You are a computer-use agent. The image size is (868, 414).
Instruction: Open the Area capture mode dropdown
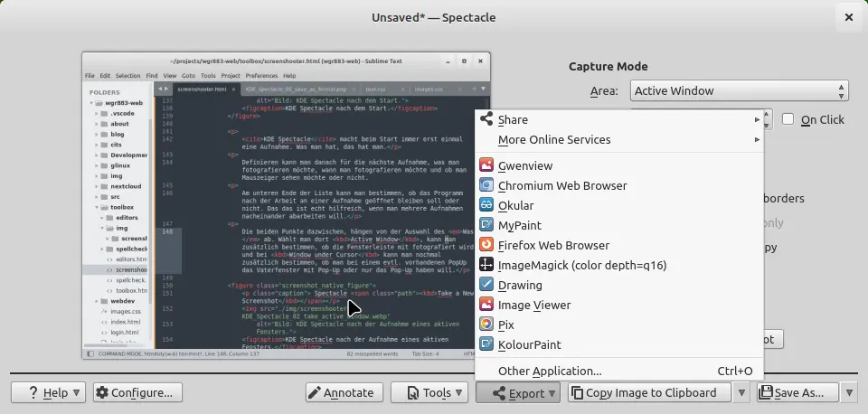click(x=739, y=91)
